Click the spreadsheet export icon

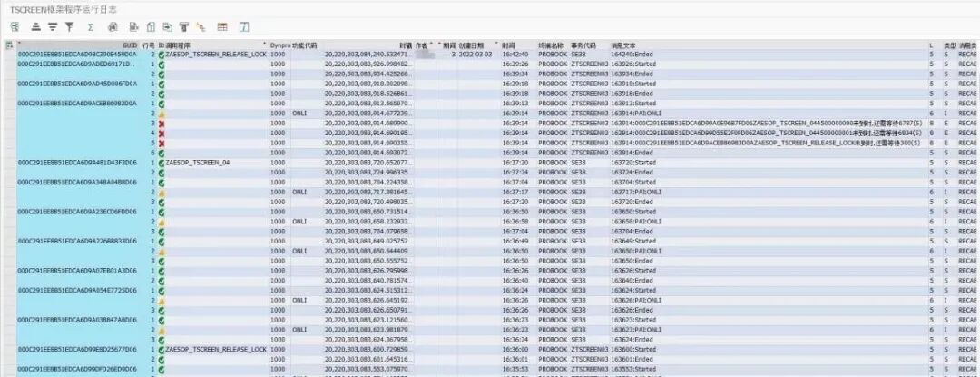point(133,27)
